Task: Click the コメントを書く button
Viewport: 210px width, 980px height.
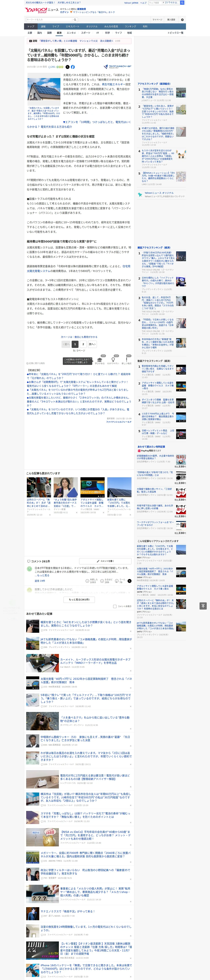Action: pos(105,562)
